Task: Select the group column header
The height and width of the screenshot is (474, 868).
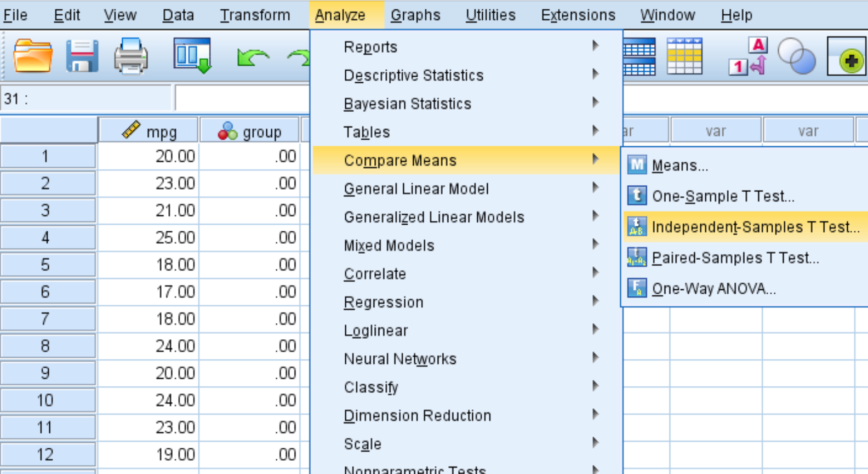Action: [250, 130]
